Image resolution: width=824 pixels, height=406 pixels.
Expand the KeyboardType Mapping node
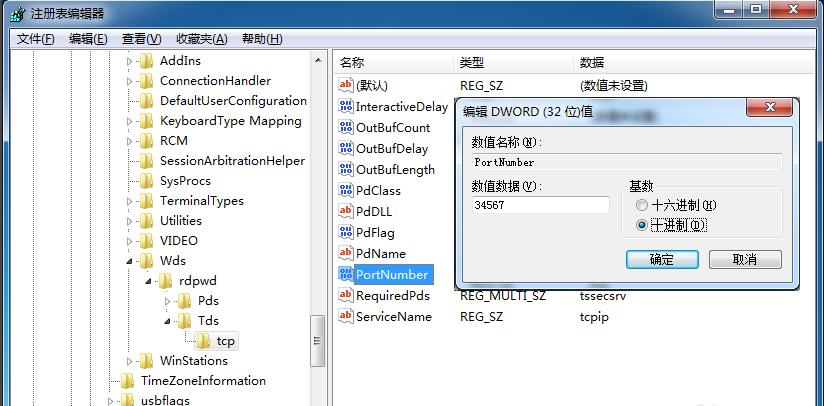pyautogui.click(x=130, y=121)
